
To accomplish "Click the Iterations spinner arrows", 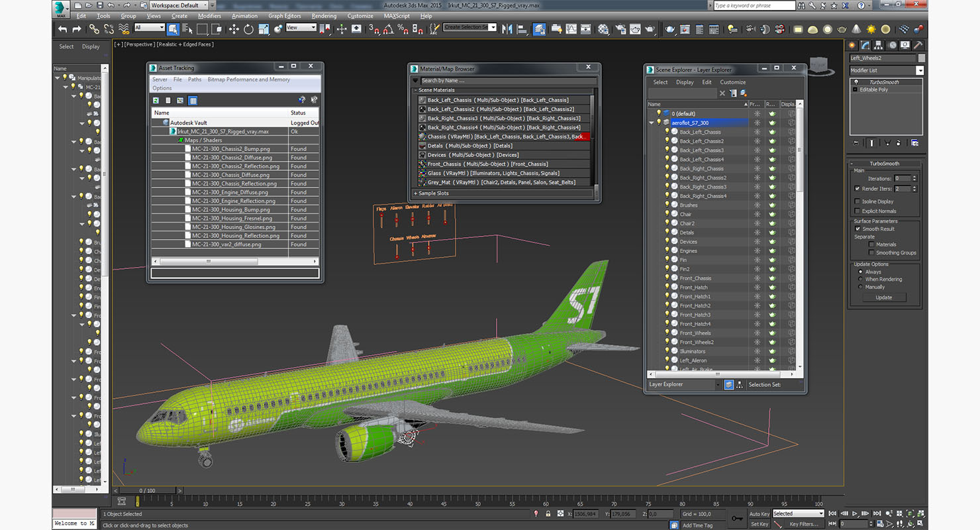I will click(x=915, y=178).
